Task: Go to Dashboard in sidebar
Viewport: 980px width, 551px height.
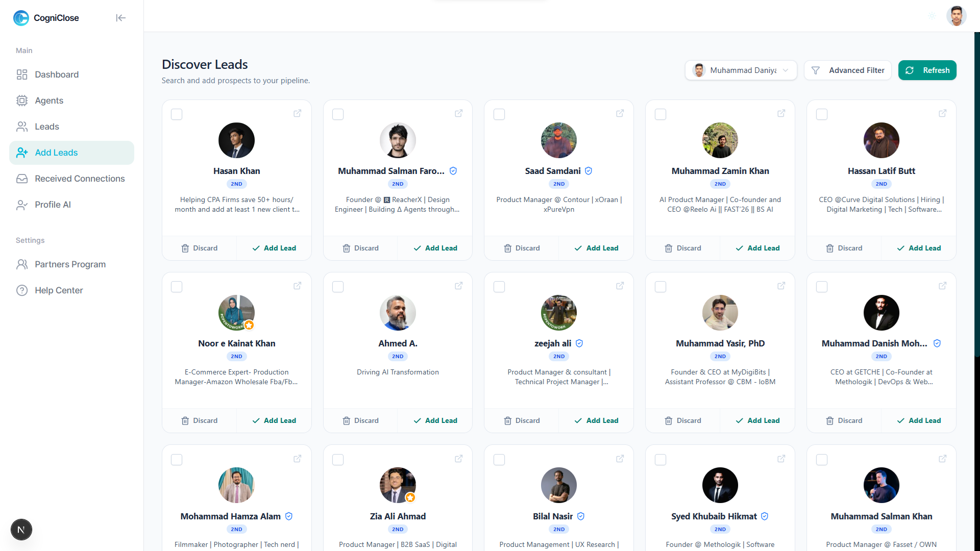Action: [71, 74]
